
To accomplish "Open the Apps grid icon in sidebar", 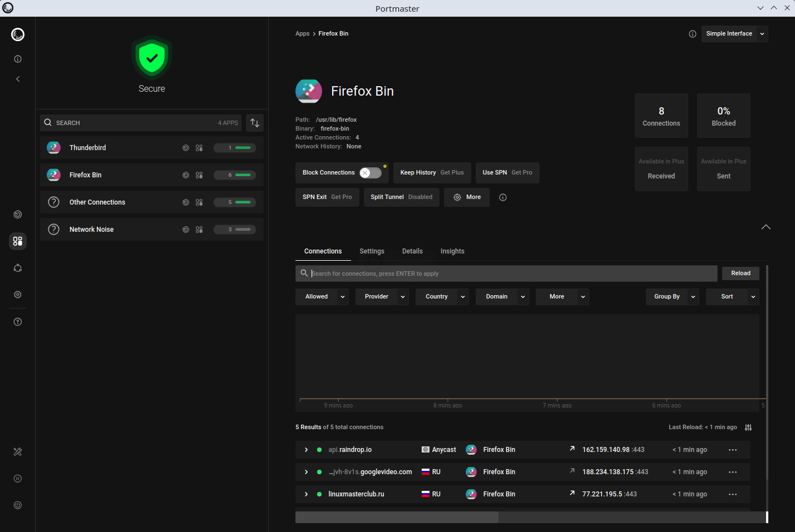I will 18,241.
